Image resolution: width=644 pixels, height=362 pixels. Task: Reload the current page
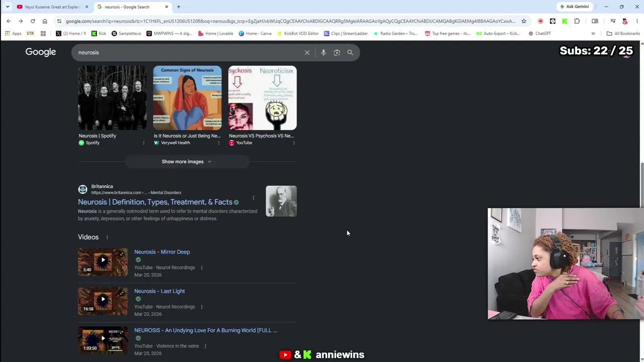(33, 21)
